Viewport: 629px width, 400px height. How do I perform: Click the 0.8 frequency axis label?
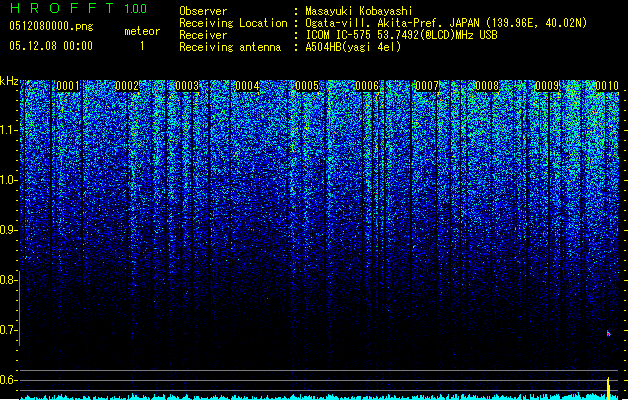coord(8,280)
